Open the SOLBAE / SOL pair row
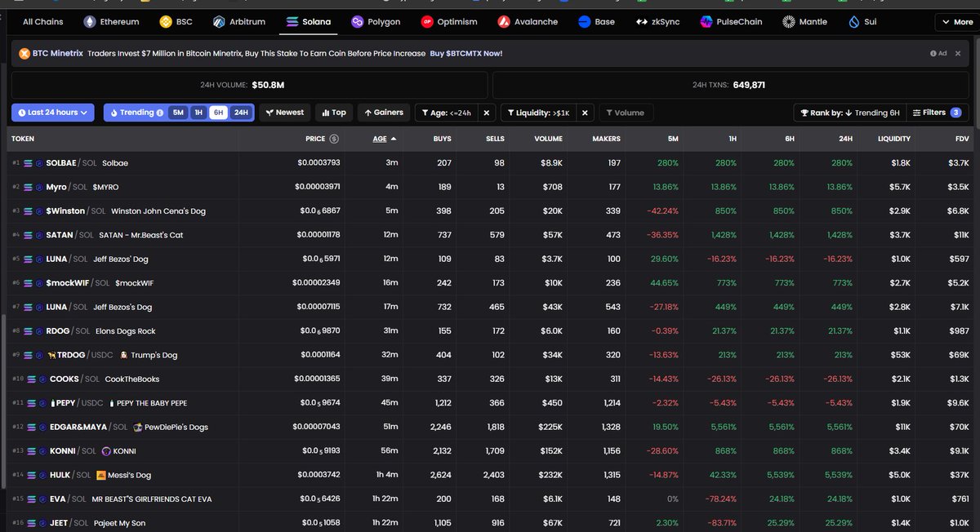Screen dimensions: 980x532 tap(490, 163)
